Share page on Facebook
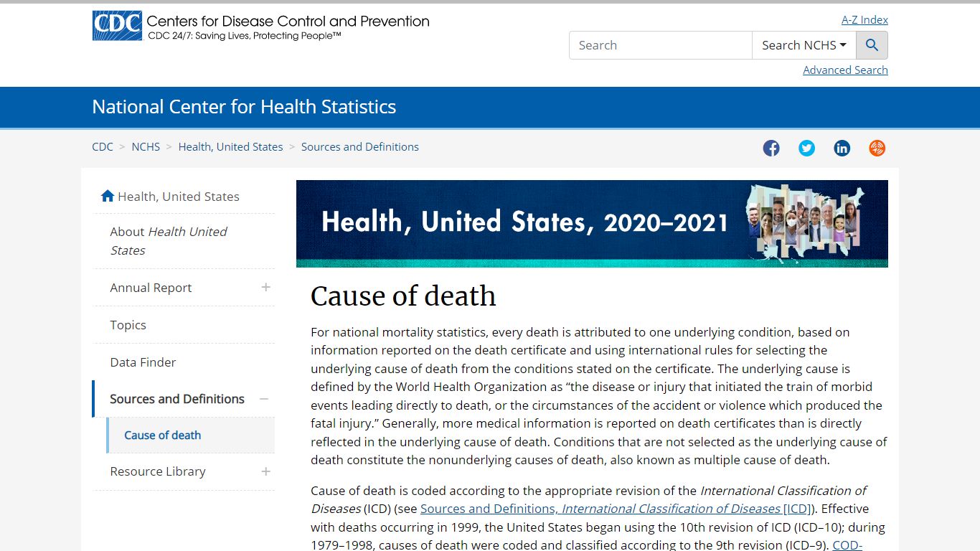Screen dimensions: 980x551 click(771, 148)
